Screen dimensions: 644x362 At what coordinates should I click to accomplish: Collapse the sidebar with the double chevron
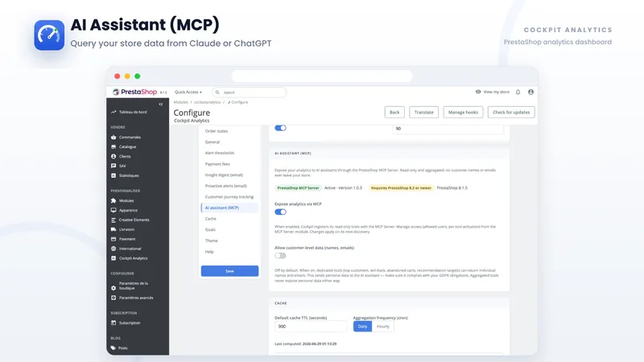[x=161, y=105]
